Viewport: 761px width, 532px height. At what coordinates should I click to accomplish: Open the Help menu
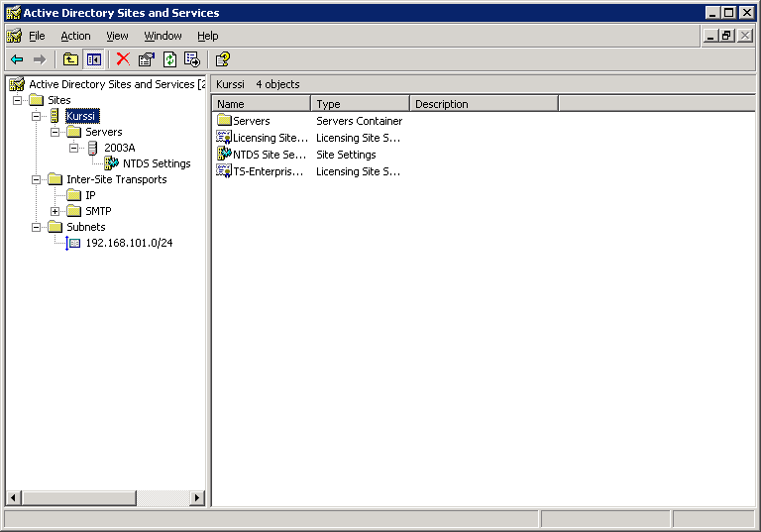pyautogui.click(x=208, y=36)
